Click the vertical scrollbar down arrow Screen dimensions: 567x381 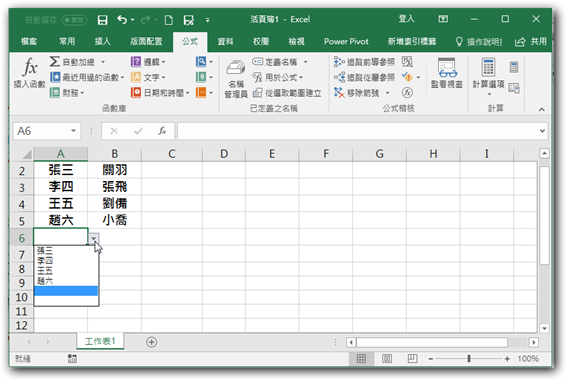544,328
